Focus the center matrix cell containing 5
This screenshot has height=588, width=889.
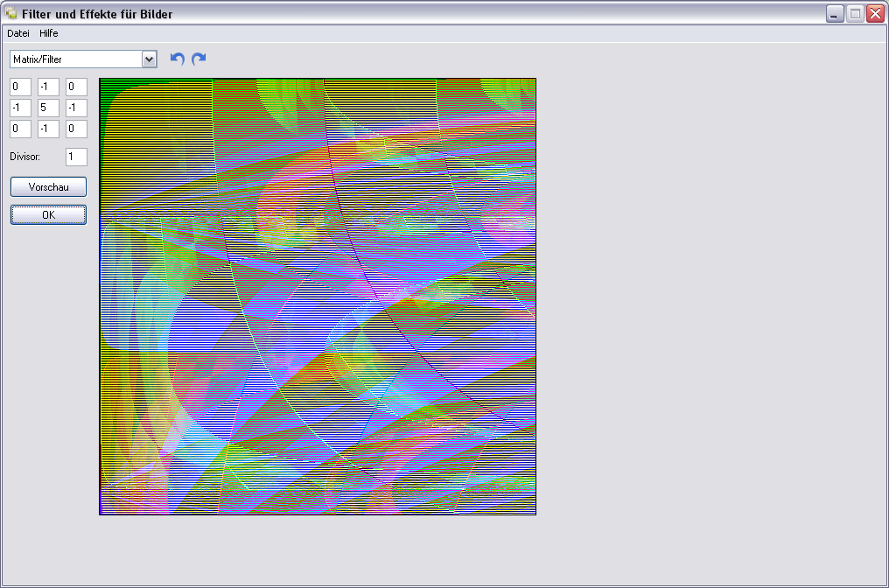(48, 108)
